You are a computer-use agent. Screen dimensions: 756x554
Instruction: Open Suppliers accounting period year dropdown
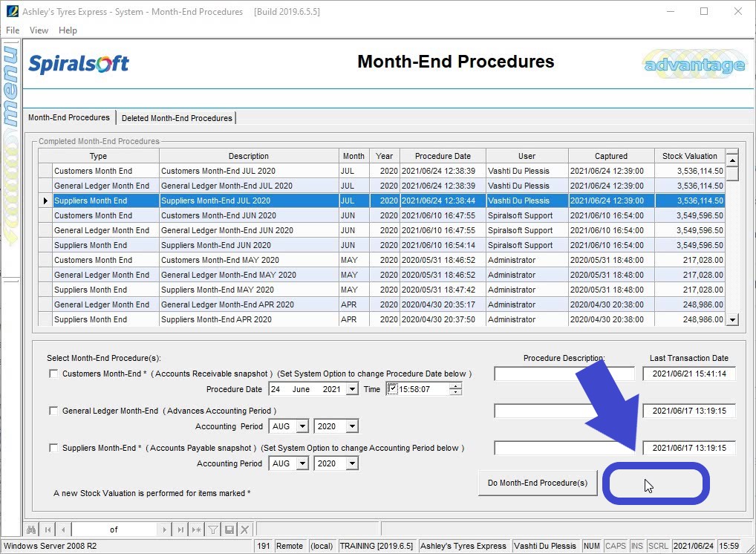point(353,463)
